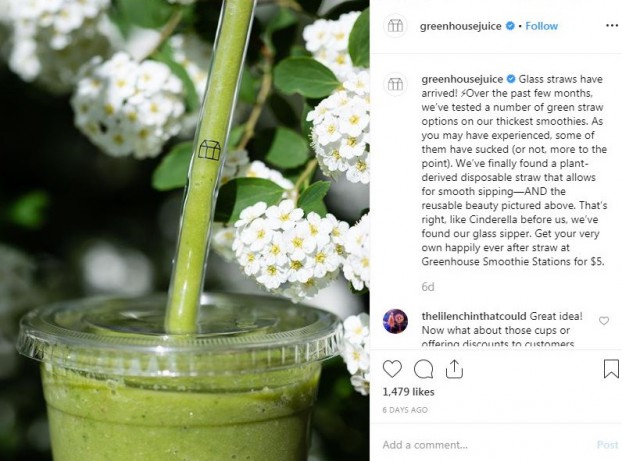622x461 pixels.
Task: Open greenhousejuice username in post header
Action: (x=461, y=26)
